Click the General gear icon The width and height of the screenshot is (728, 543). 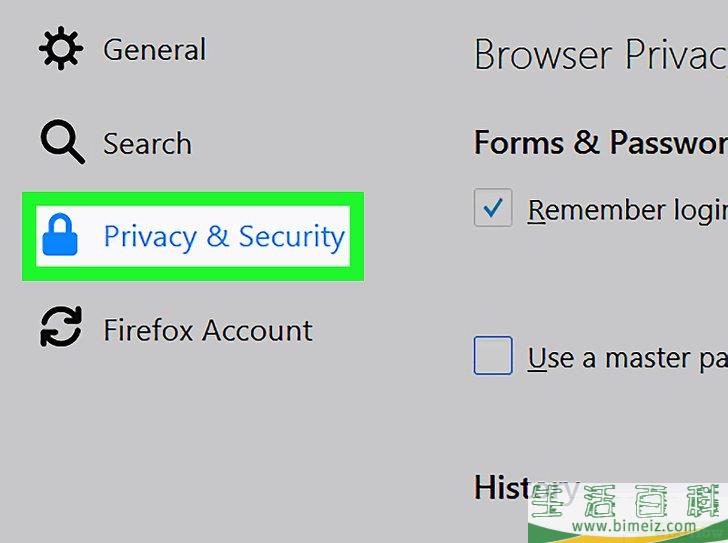point(61,48)
